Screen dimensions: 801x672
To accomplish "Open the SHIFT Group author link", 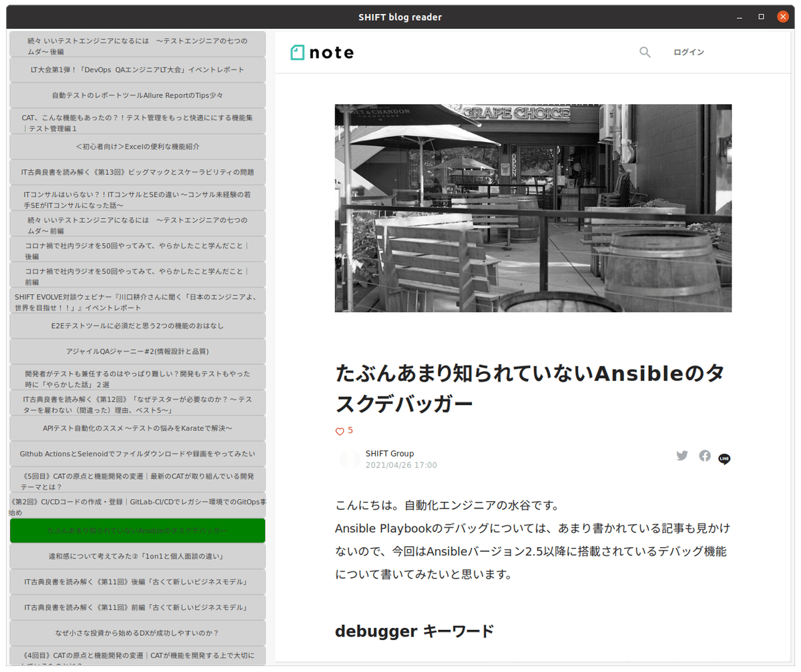I will [390, 454].
